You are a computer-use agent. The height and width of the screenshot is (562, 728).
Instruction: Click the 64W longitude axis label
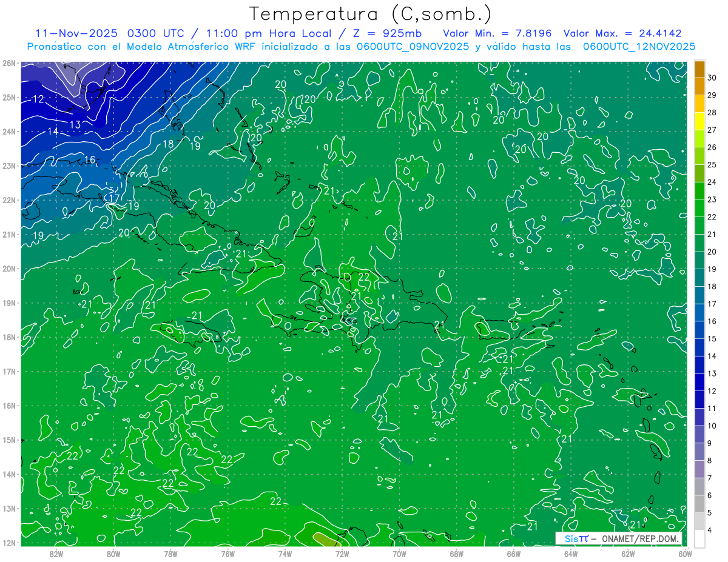pos(571,554)
